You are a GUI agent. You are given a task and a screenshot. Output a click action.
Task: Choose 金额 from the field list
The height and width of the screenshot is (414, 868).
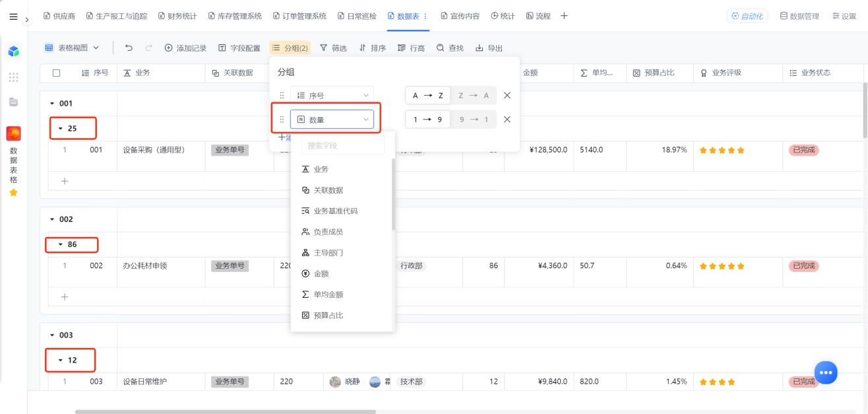pyautogui.click(x=342, y=273)
